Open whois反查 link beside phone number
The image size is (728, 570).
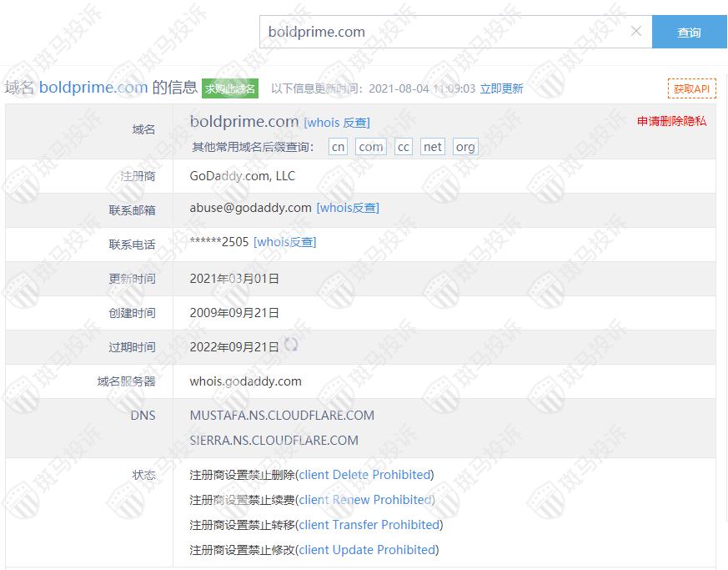285,242
